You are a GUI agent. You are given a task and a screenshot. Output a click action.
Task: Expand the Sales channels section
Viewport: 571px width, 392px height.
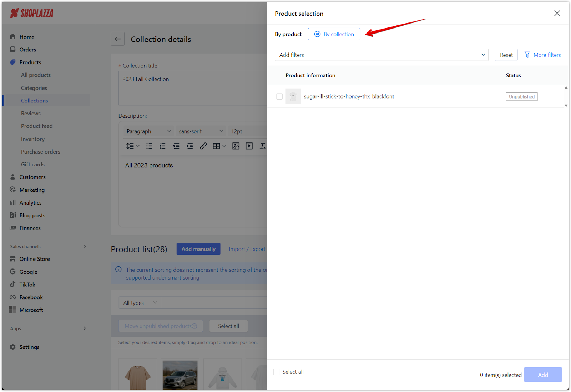pyautogui.click(x=85, y=246)
